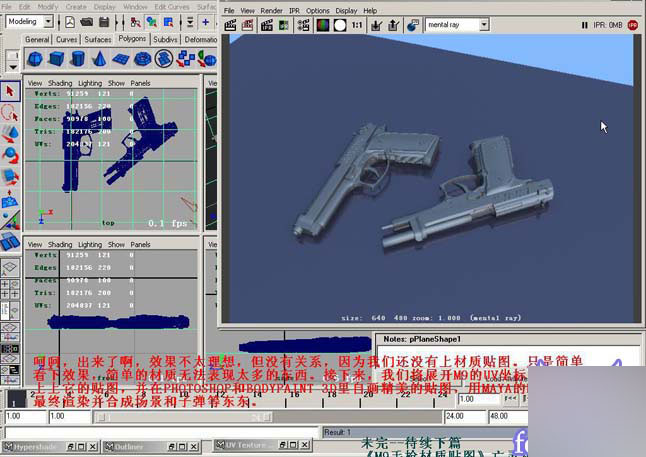The image size is (646, 457).
Task: Click the polygon plane shelf icon
Action: (121, 59)
